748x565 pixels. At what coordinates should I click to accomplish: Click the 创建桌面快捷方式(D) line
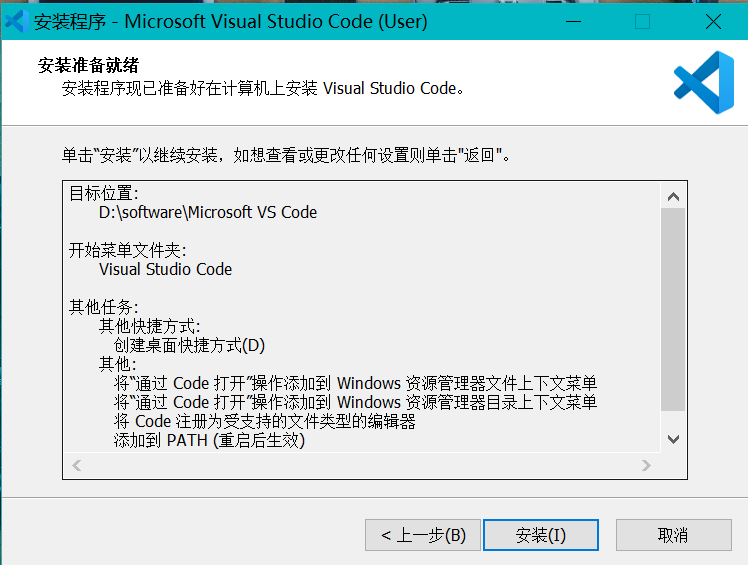[189, 345]
